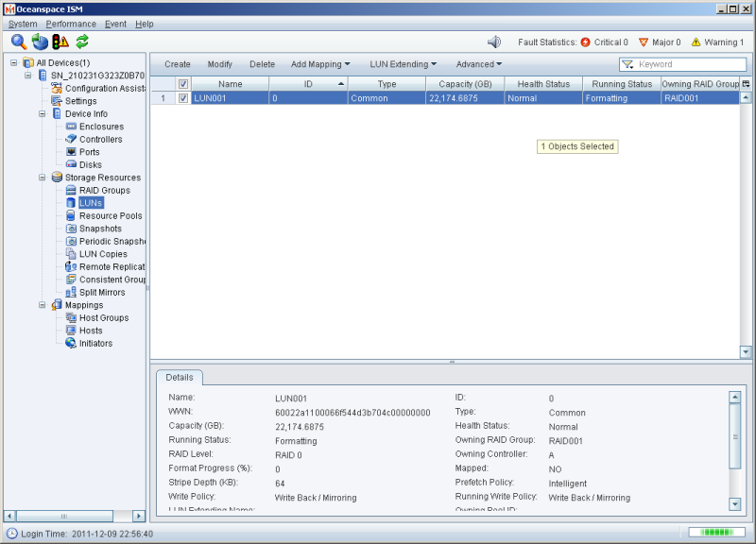
Task: Click the Modify button
Action: click(x=220, y=64)
